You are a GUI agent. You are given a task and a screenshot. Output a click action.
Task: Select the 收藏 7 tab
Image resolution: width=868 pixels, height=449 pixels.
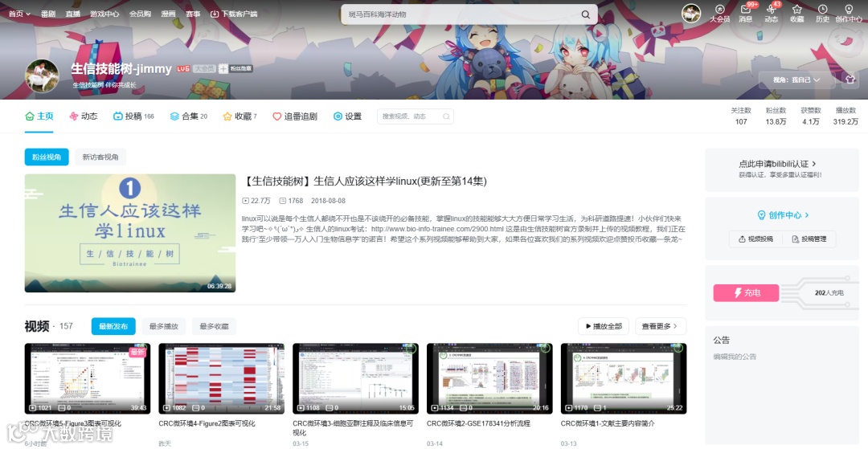tap(240, 116)
